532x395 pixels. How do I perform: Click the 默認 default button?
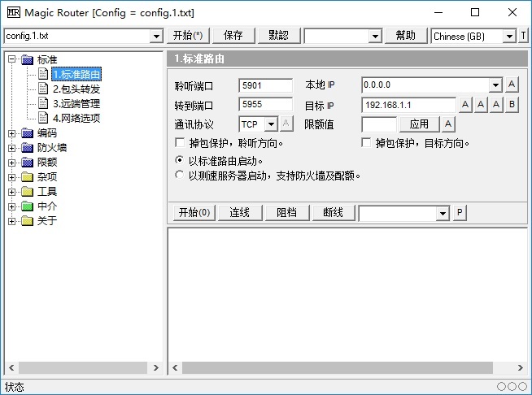pyautogui.click(x=279, y=36)
